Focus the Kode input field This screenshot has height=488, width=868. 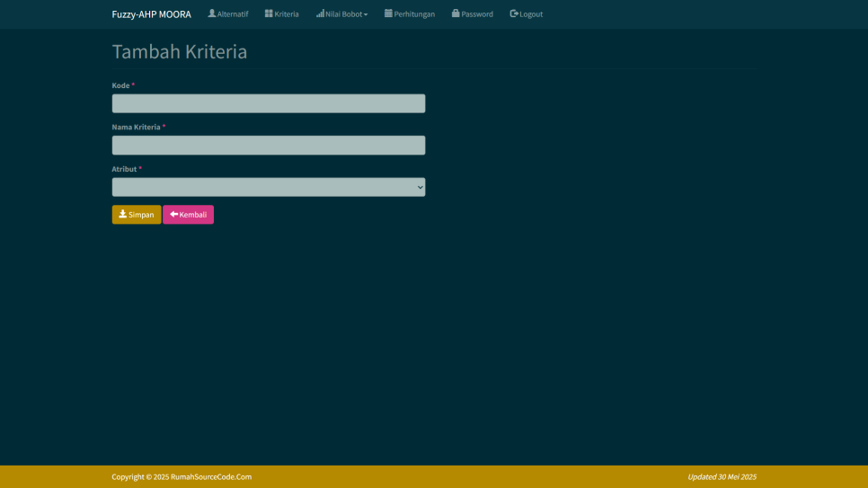coord(268,103)
